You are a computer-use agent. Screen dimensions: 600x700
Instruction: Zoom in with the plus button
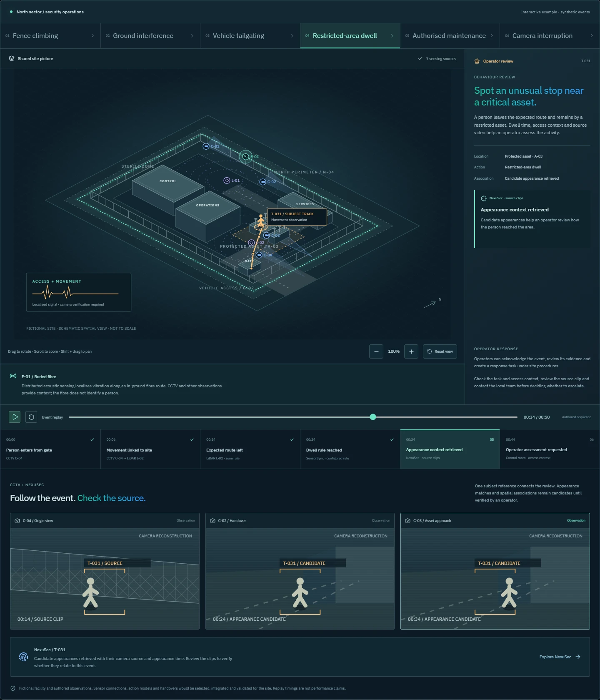[x=411, y=351]
